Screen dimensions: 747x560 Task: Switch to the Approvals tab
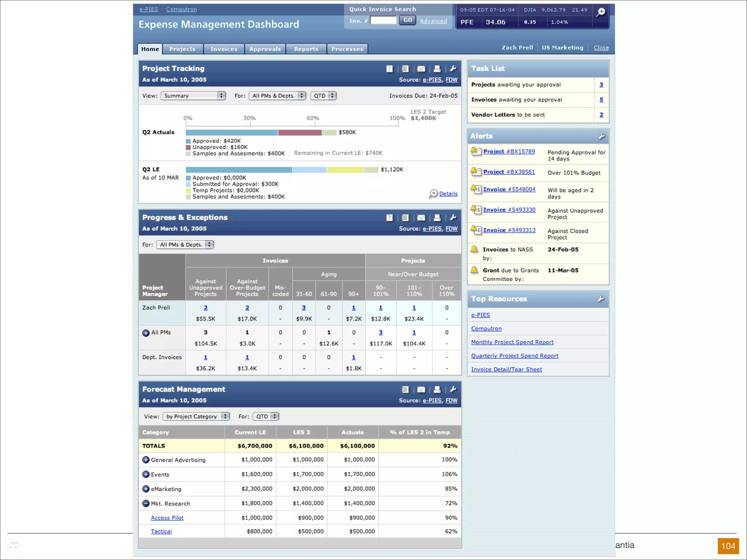click(x=265, y=49)
